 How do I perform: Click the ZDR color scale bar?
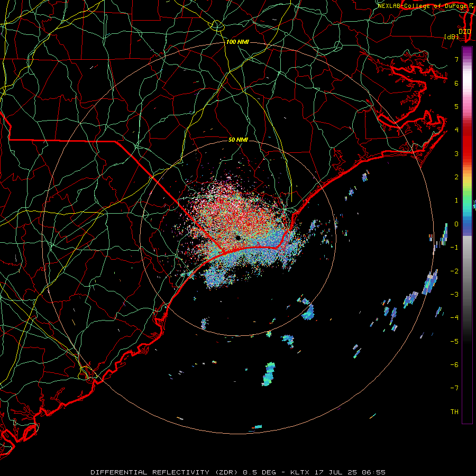(x=467, y=235)
